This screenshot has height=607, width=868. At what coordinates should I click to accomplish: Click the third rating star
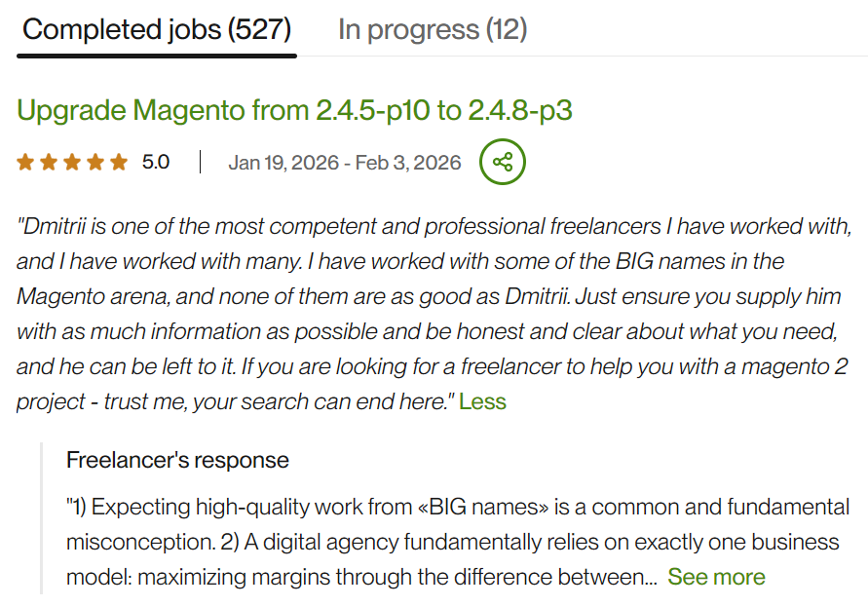(72, 163)
